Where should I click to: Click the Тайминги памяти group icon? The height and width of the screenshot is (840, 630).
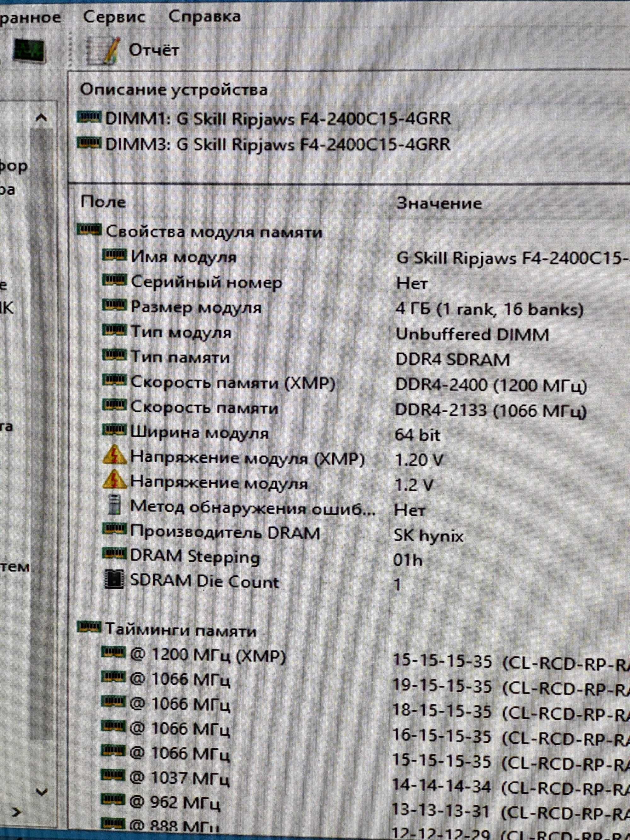89,627
